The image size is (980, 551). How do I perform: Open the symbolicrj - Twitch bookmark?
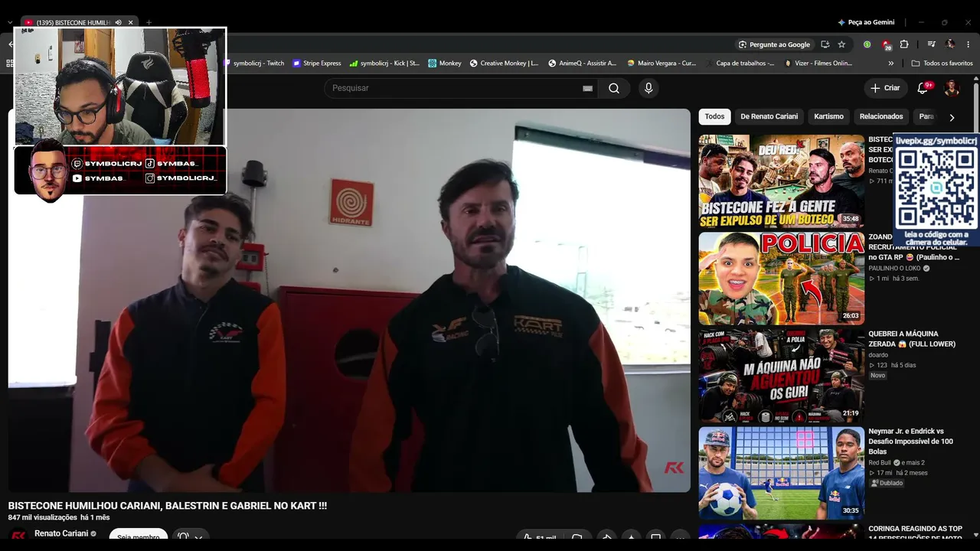tap(254, 64)
